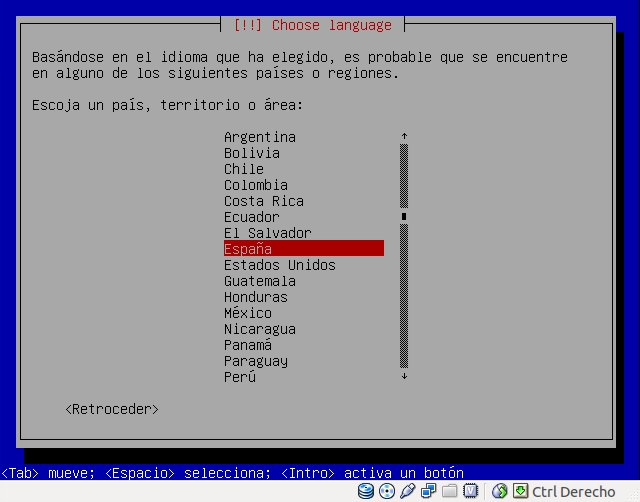Select the highlighted España entry
The width and height of the screenshot is (640, 502).
click(x=304, y=249)
